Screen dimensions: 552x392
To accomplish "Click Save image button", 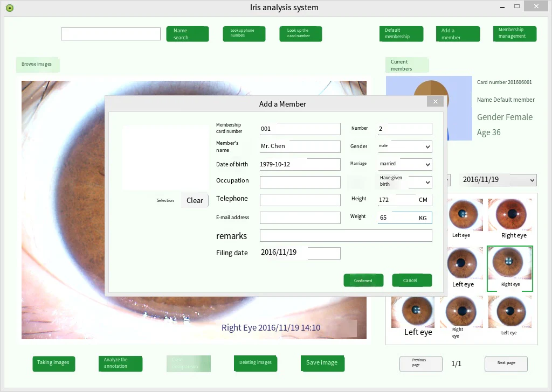I will click(x=322, y=363).
